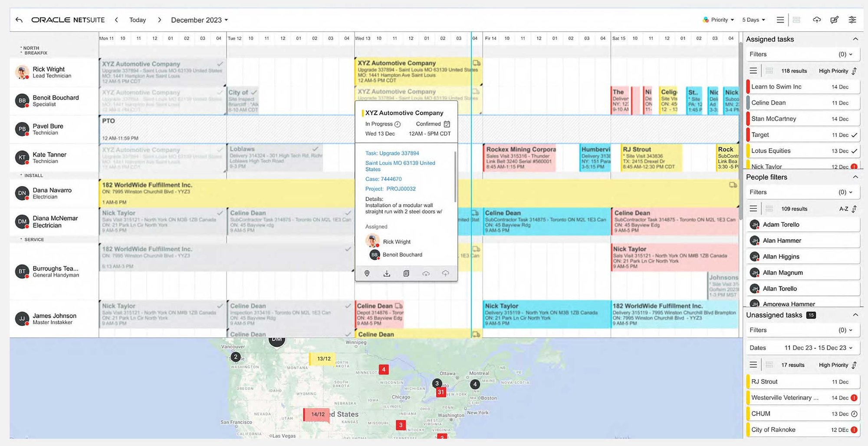The width and height of the screenshot is (868, 446).
Task: Select Lotus Equities assigned task
Action: click(x=802, y=151)
